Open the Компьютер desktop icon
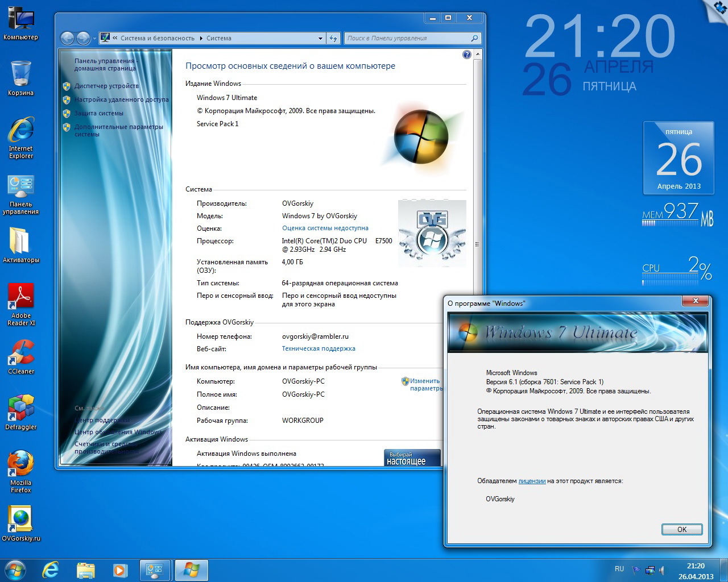Image resolution: width=728 pixels, height=582 pixels. click(21, 23)
